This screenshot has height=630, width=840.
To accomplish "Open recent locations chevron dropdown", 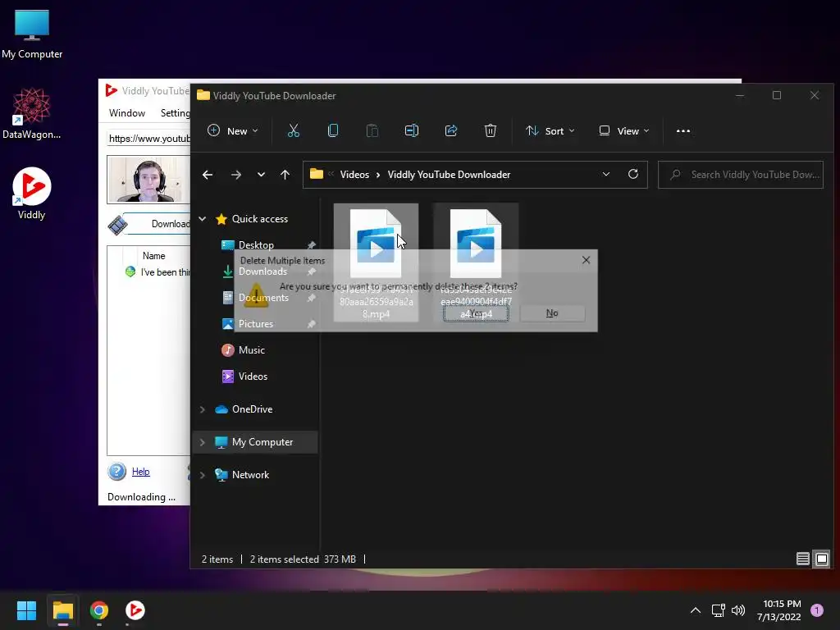I will (261, 175).
